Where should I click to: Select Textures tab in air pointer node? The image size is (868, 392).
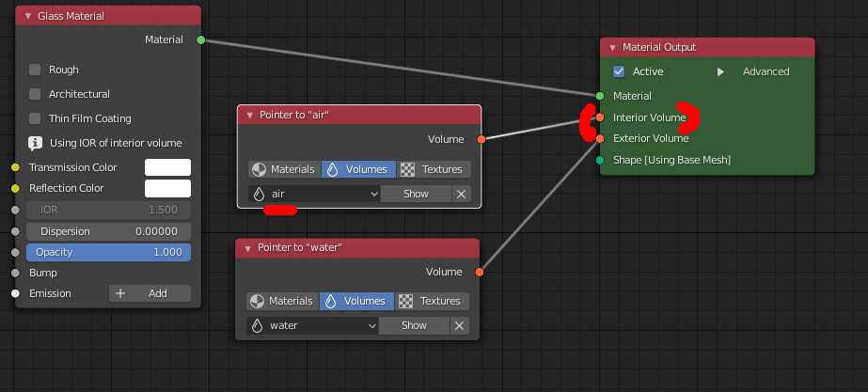[x=434, y=169]
